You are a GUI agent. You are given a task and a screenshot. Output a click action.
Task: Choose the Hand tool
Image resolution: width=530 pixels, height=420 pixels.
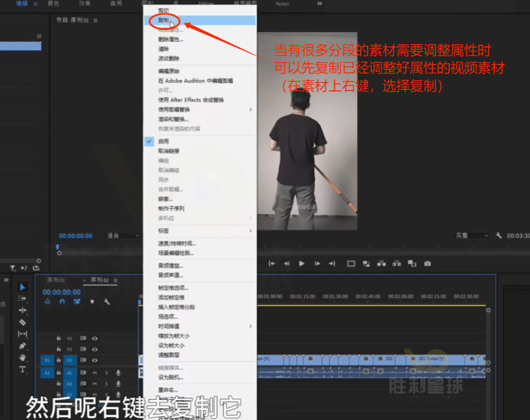(x=23, y=357)
